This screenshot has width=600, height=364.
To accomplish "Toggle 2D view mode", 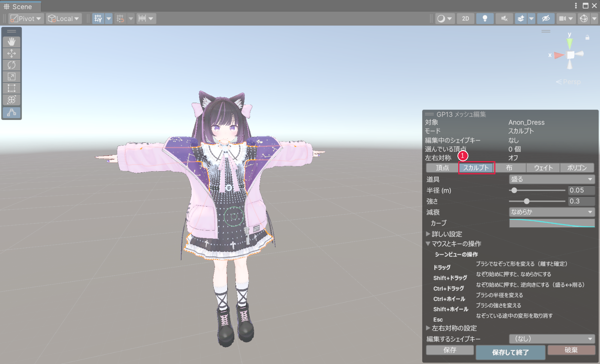I will 465,18.
